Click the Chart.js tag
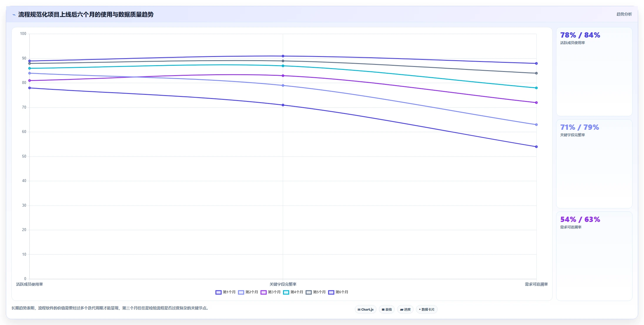Screen dimensions: 644x325 (x=366, y=309)
